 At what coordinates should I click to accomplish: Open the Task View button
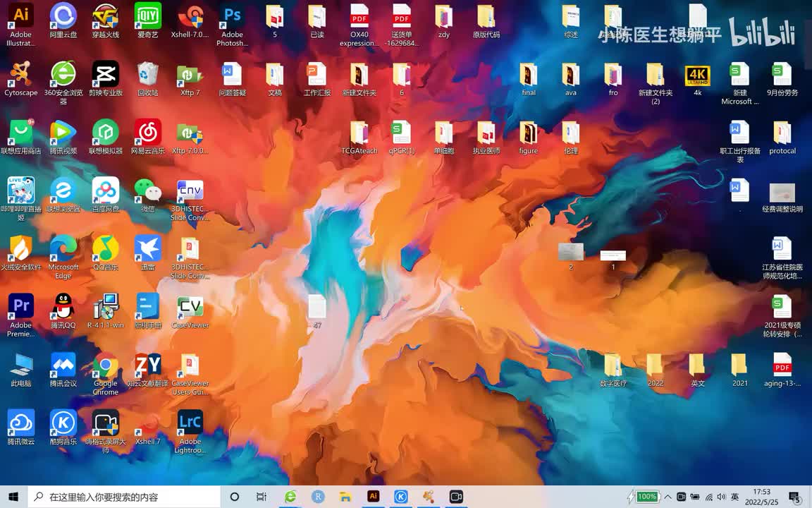[x=262, y=497]
